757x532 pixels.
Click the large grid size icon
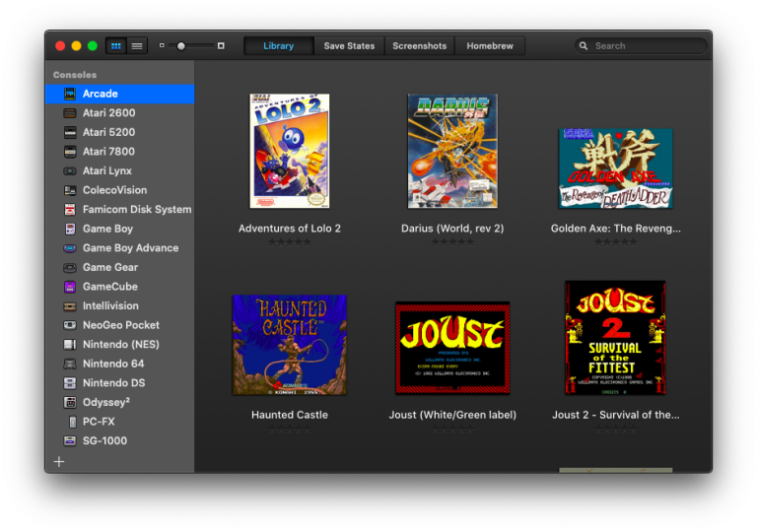coord(221,46)
